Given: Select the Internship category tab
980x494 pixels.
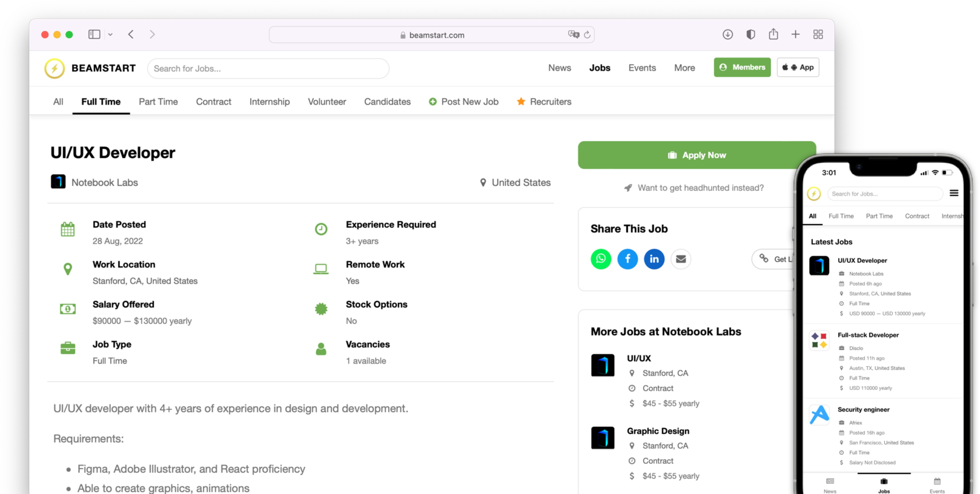Looking at the screenshot, I should (x=269, y=101).
